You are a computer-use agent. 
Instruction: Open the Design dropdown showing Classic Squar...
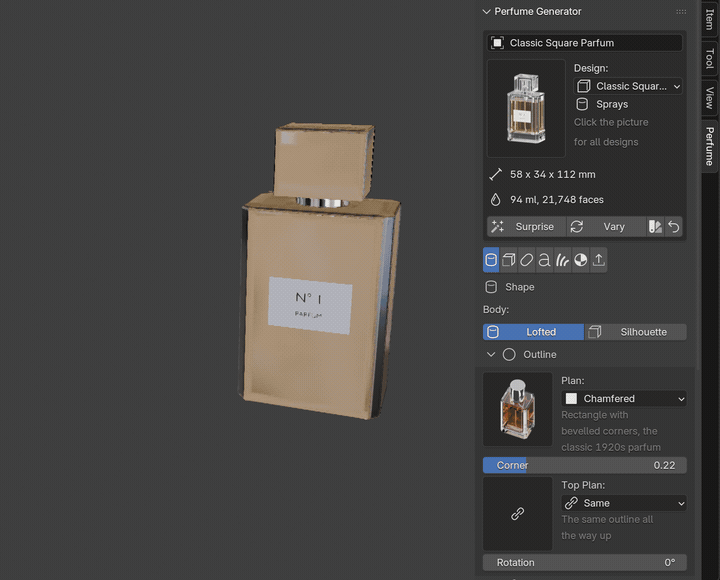pos(628,86)
